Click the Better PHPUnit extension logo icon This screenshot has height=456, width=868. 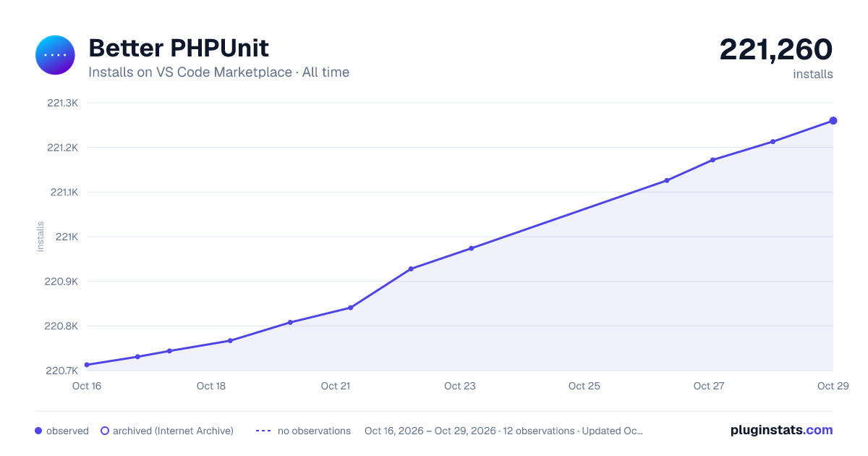[55, 55]
